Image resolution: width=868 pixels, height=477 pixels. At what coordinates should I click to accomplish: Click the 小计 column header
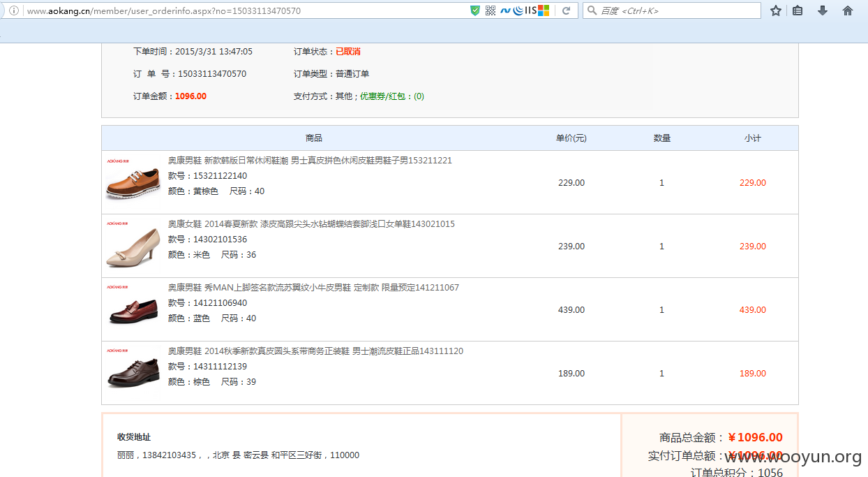(x=753, y=138)
